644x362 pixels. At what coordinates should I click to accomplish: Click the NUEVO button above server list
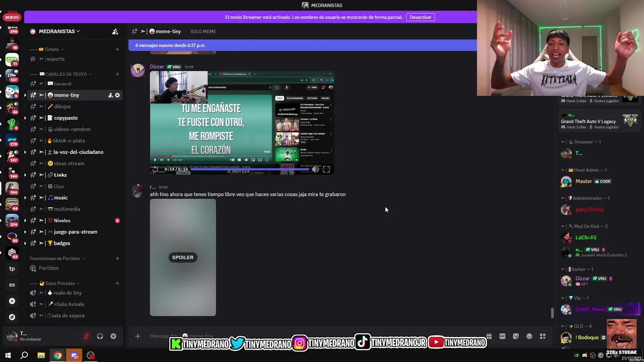tap(12, 17)
